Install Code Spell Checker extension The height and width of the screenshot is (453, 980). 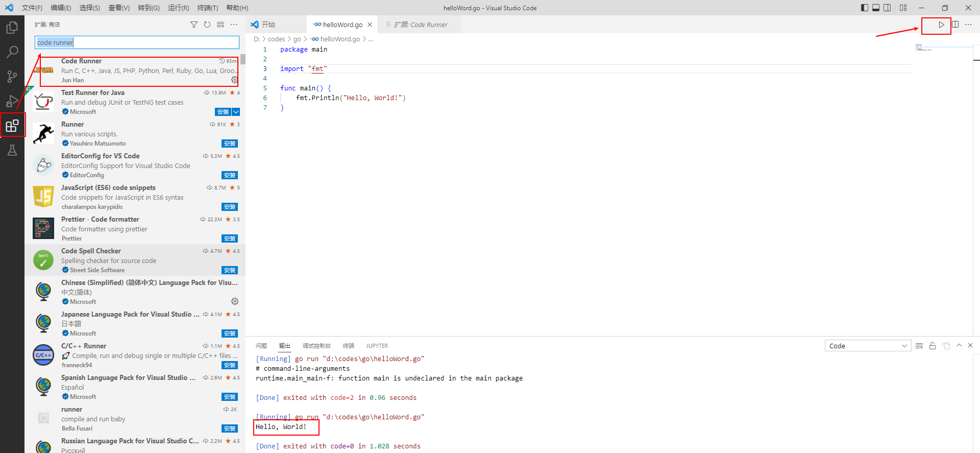click(x=230, y=270)
